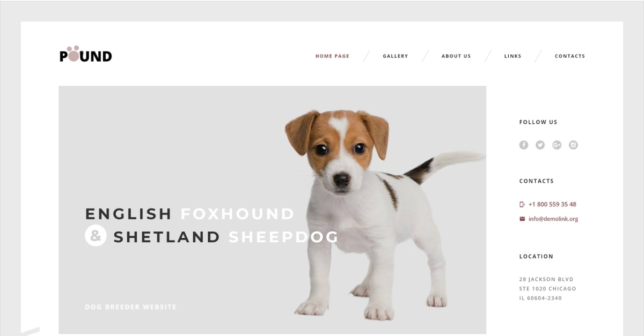
Task: Open the Instagram social icon
Action: (x=573, y=145)
